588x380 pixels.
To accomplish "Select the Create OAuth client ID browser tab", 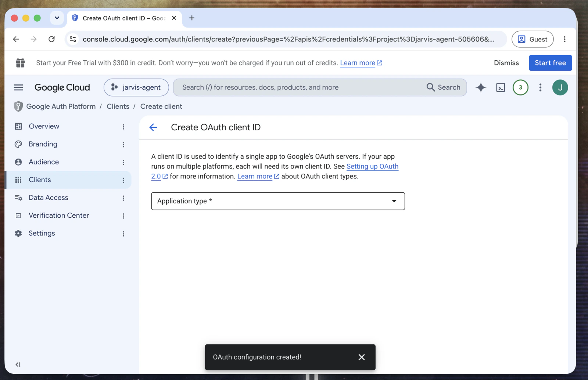I will (124, 18).
